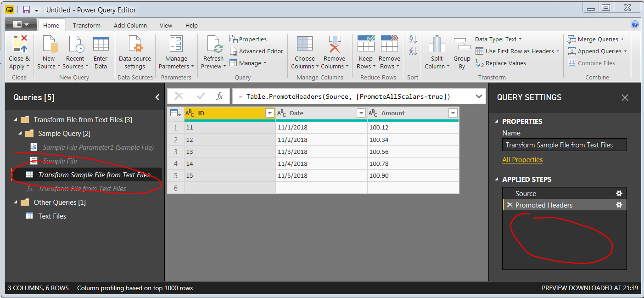Select row number 2 header
The height and width of the screenshot is (298, 644).
[176, 140]
